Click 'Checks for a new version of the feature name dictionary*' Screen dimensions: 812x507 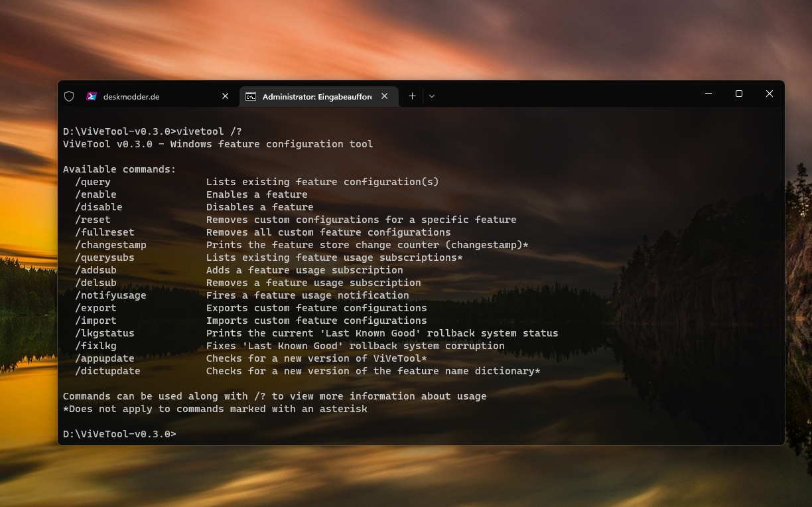click(x=373, y=371)
